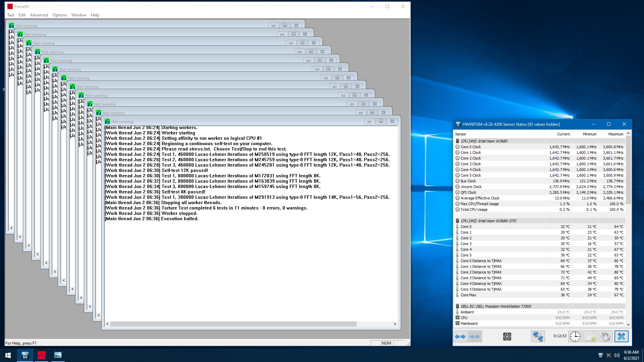
Task: Click Core 0 Clock sensor icon
Action: 458,147
